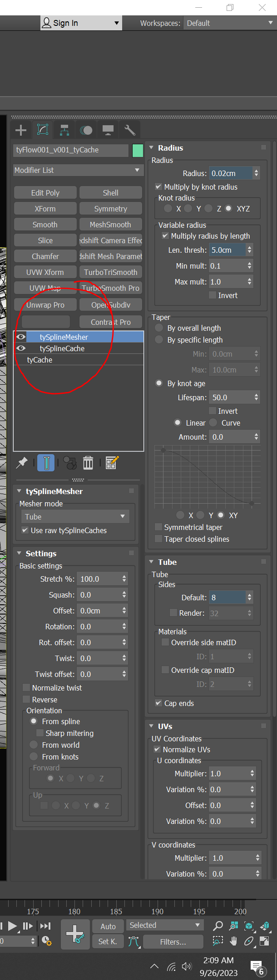Image resolution: width=277 pixels, height=980 pixels.
Task: Remove modifier with trash can icon
Action: point(88,463)
